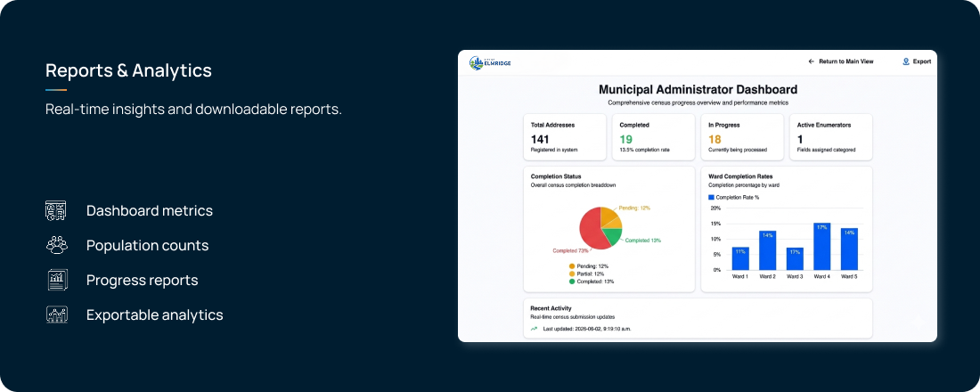The height and width of the screenshot is (392, 980).
Task: Click the Export icon in header
Action: click(906, 61)
